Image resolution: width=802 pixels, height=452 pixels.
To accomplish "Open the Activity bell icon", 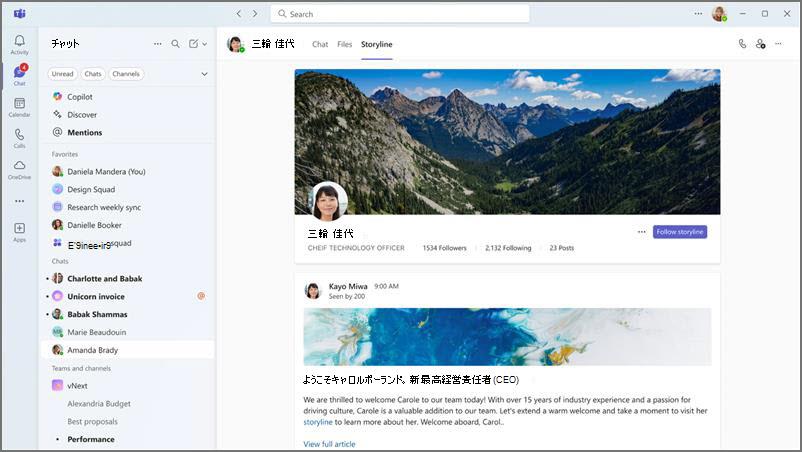I will click(x=19, y=44).
